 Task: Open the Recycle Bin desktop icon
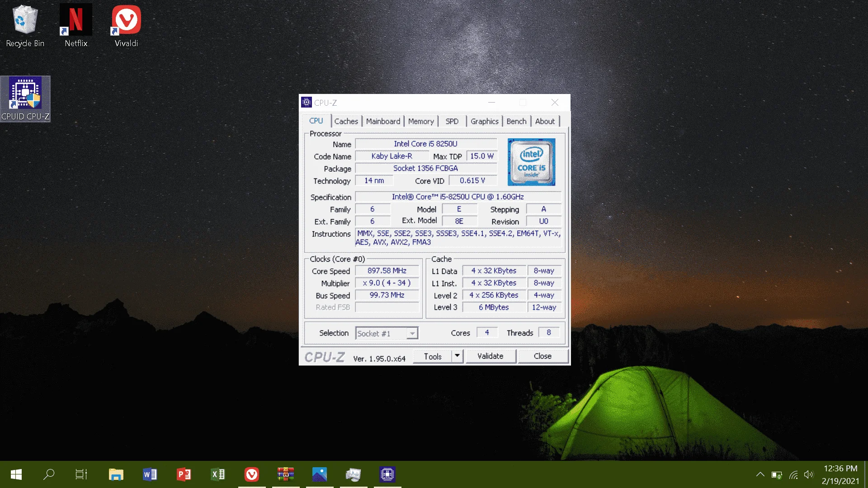(25, 26)
